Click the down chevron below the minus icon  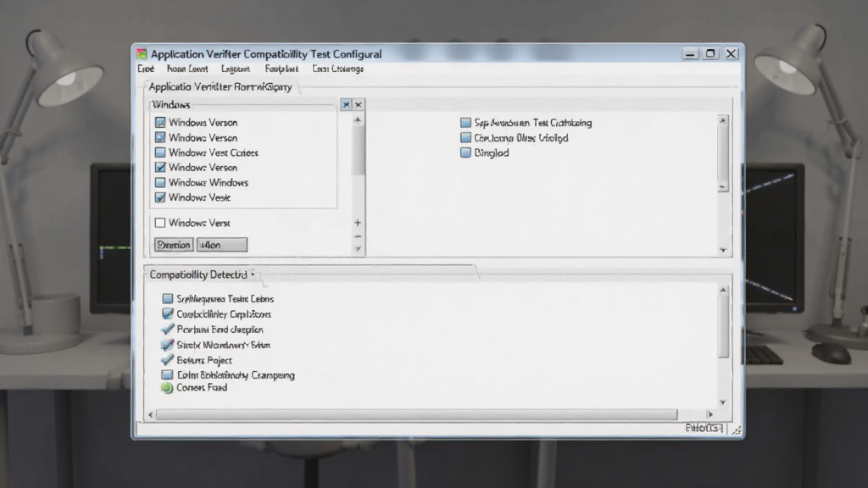[358, 249]
